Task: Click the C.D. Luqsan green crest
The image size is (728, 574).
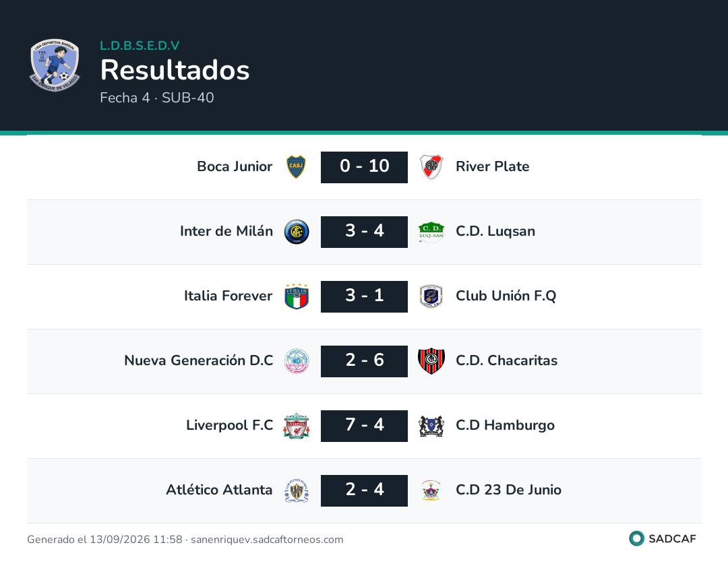Action: tap(431, 232)
